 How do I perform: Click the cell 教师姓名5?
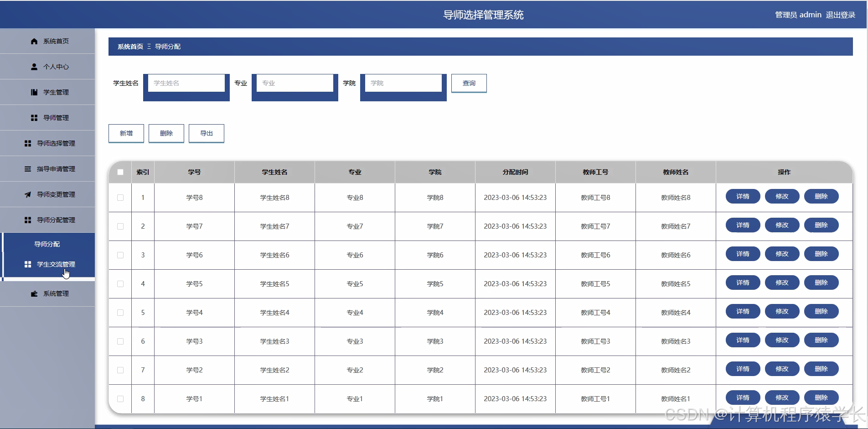(676, 284)
